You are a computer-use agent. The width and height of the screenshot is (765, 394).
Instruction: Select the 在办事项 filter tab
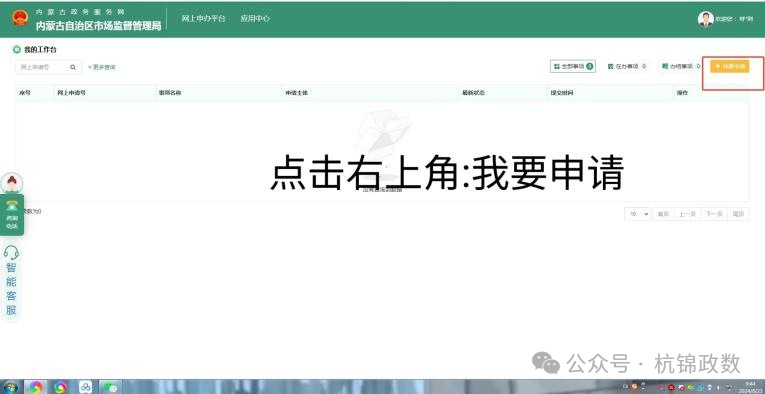[x=627, y=66]
